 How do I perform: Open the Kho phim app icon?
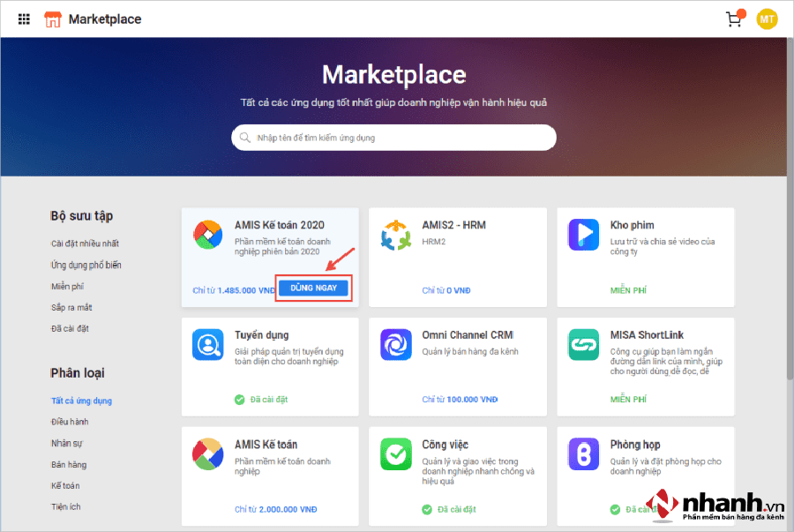pos(584,235)
